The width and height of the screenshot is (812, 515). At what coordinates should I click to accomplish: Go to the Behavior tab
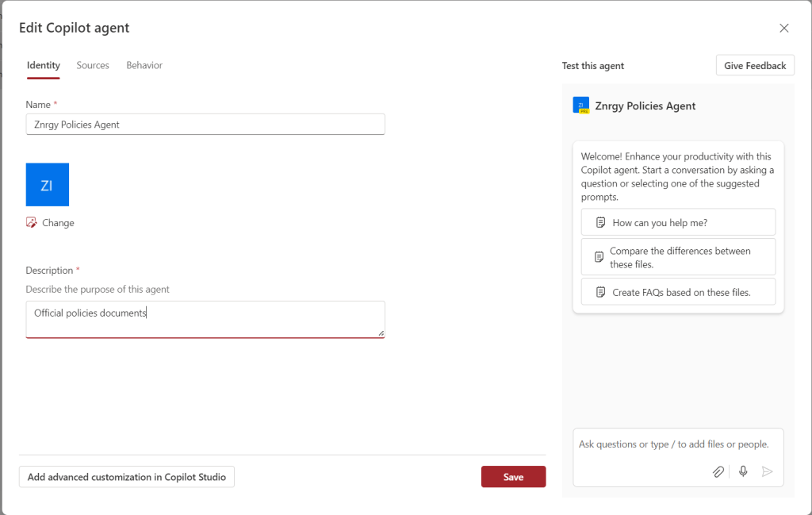tap(144, 65)
